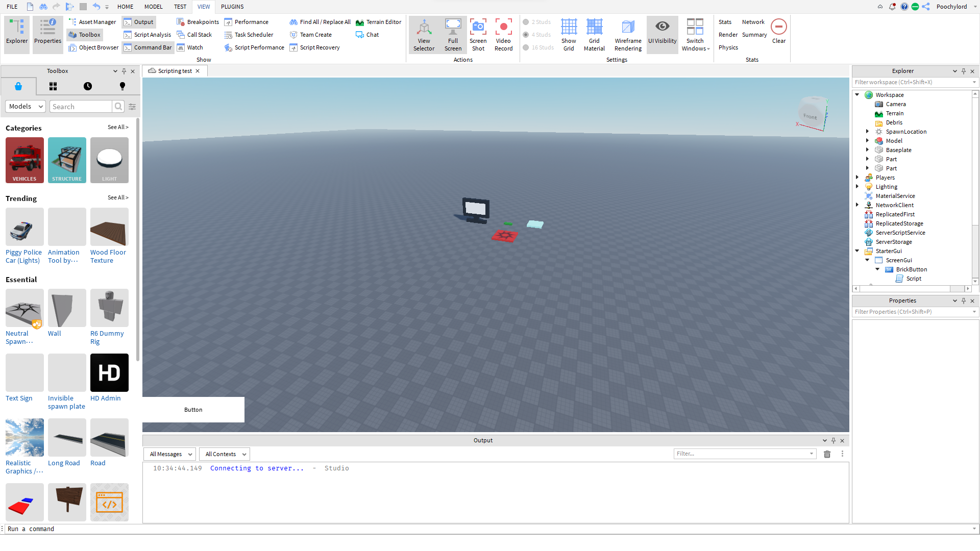
Task: Select the 2 Studs grid option
Action: pyautogui.click(x=537, y=22)
